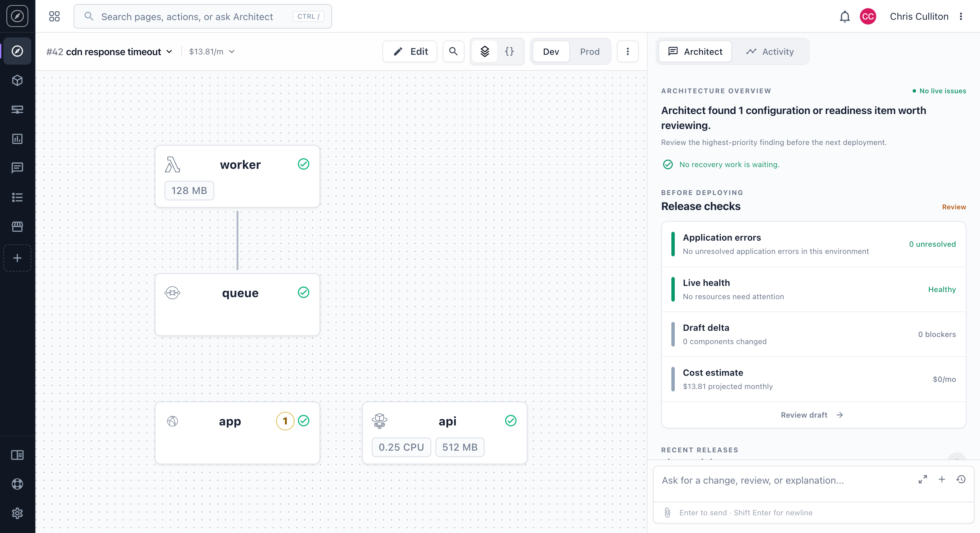Switch to layers diagram view

tap(485, 51)
